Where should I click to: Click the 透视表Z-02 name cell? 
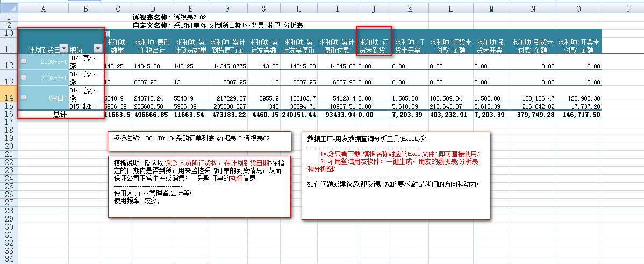point(190,17)
